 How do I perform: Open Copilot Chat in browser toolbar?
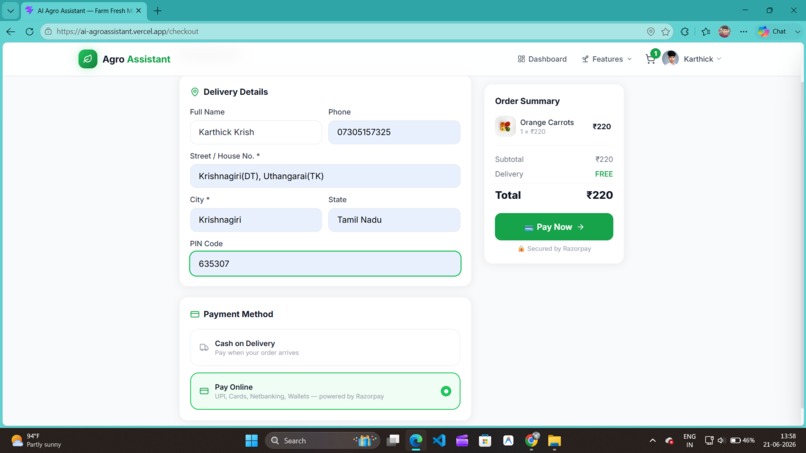773,31
